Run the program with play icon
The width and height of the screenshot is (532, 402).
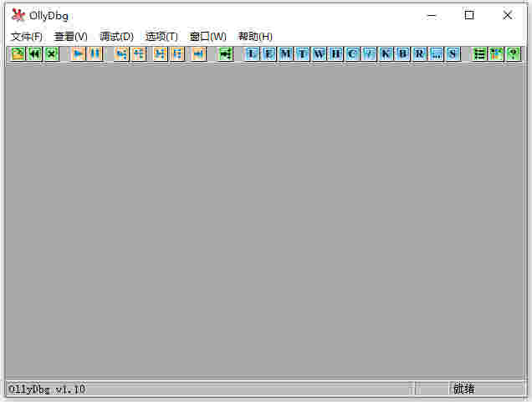pyautogui.click(x=79, y=53)
